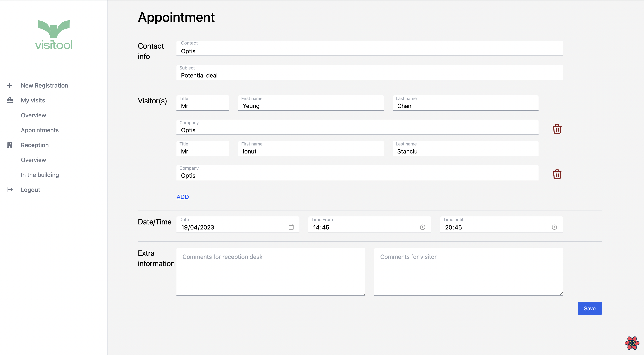Open the clock picker for Time From
This screenshot has height=355, width=644.
point(422,227)
